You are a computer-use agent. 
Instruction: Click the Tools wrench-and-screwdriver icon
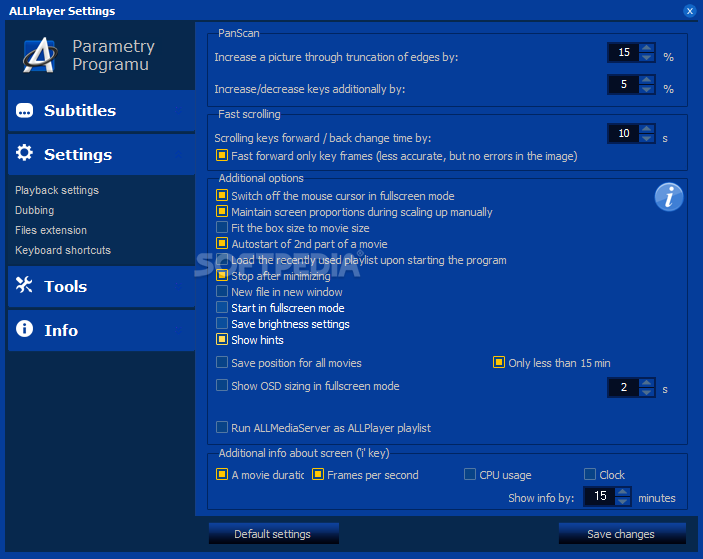click(24, 285)
